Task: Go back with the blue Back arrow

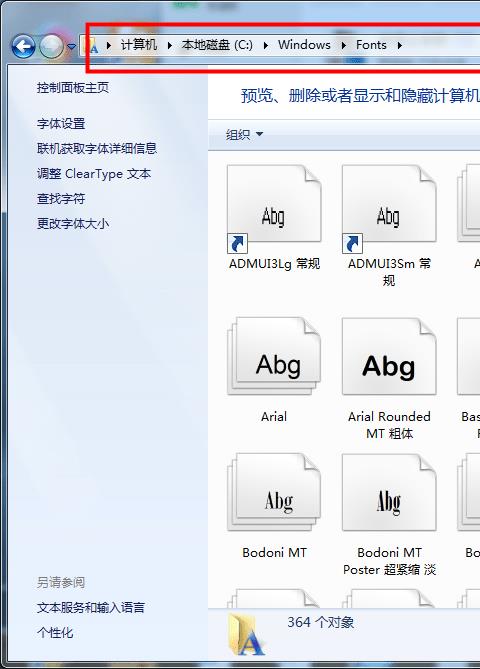Action: pos(23,46)
